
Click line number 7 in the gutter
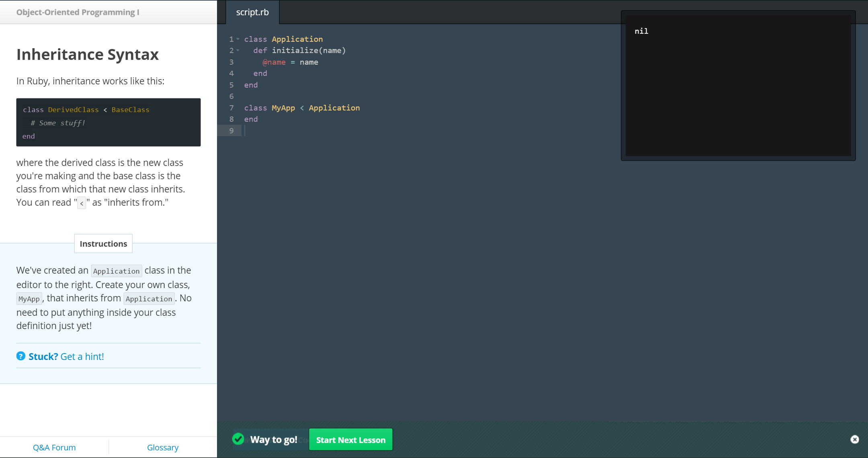[231, 108]
